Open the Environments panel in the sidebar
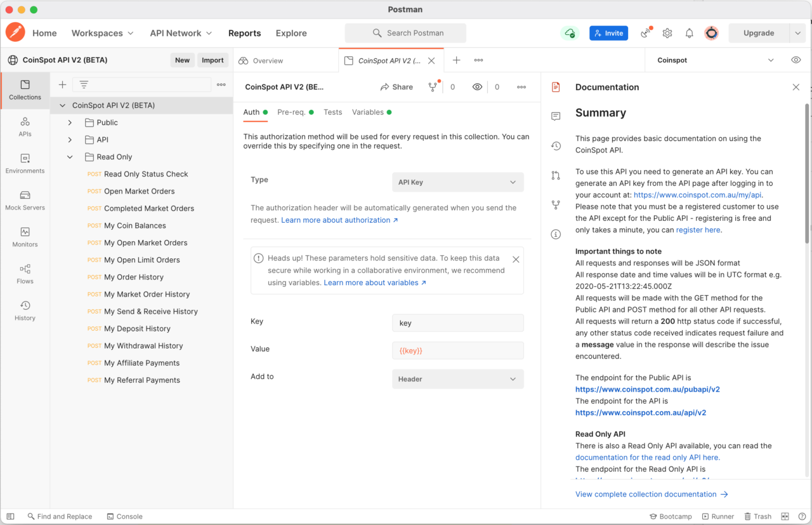 tap(25, 164)
